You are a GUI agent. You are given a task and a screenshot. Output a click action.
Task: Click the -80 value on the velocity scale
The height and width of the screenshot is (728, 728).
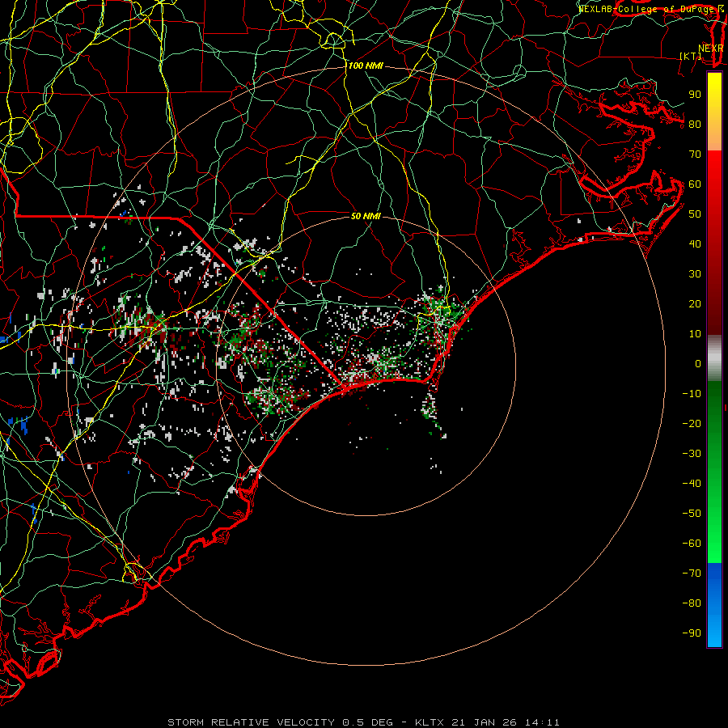(692, 603)
